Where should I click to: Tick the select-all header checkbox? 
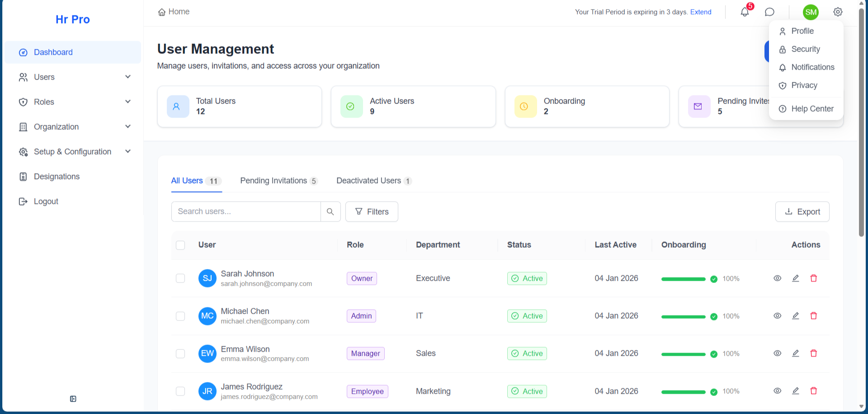[x=180, y=245]
